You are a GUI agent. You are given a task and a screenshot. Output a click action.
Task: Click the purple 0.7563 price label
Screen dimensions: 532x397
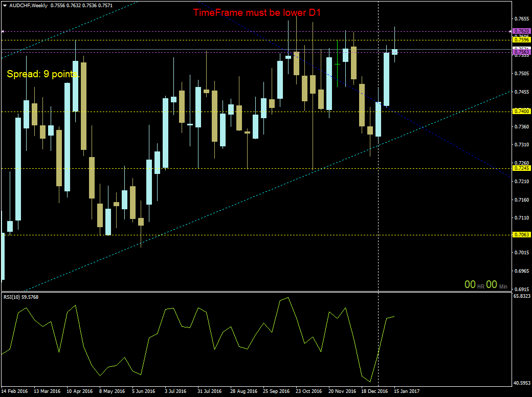[522, 52]
